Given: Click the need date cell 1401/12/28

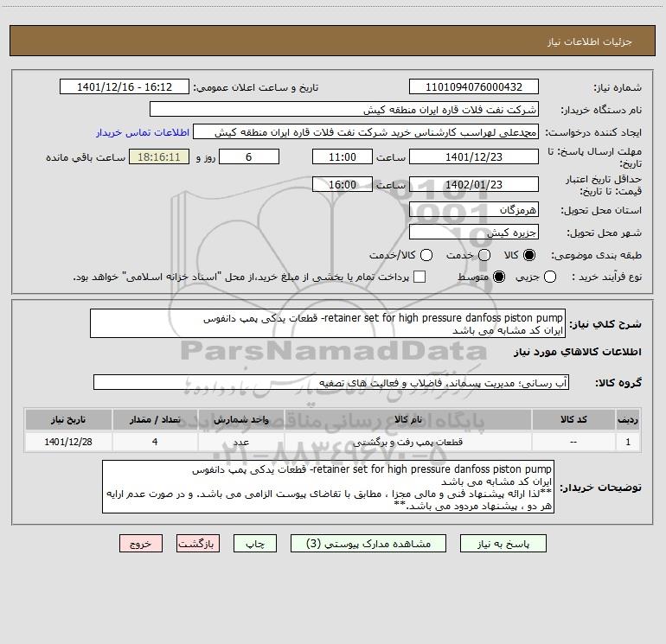Looking at the screenshot, I should click(x=68, y=442).
